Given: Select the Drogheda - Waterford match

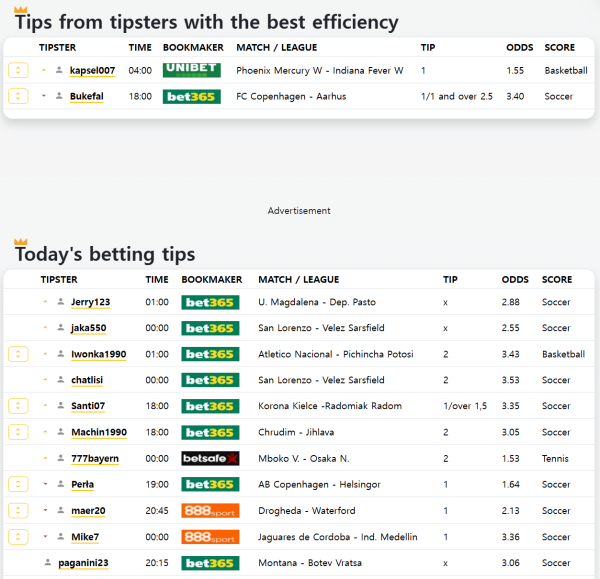Looking at the screenshot, I should click(305, 511).
